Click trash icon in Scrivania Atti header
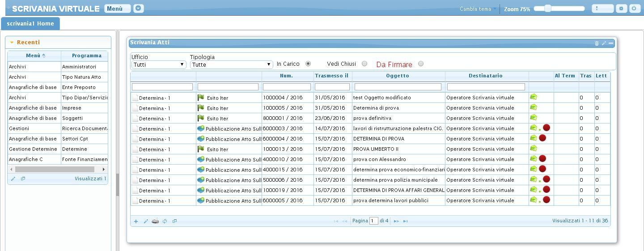This screenshot has width=644, height=251. coord(597,43)
